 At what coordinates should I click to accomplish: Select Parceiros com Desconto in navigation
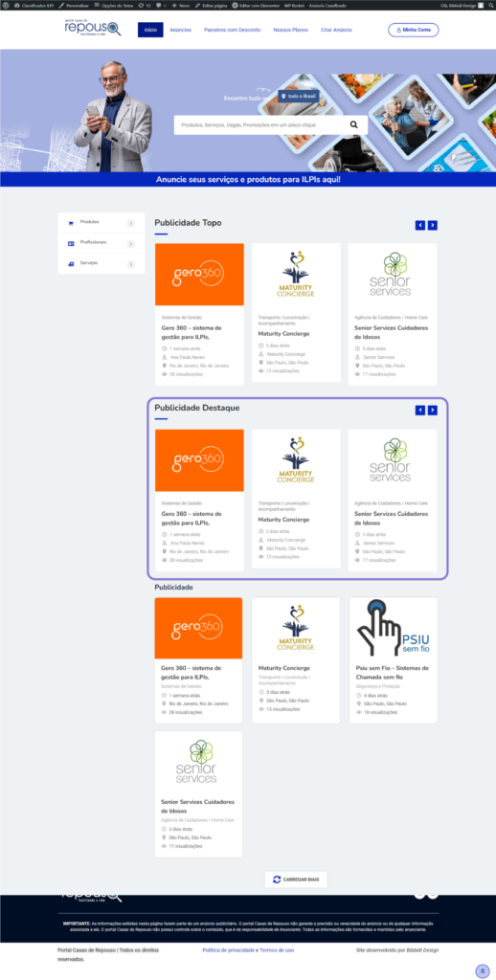pos(232,30)
